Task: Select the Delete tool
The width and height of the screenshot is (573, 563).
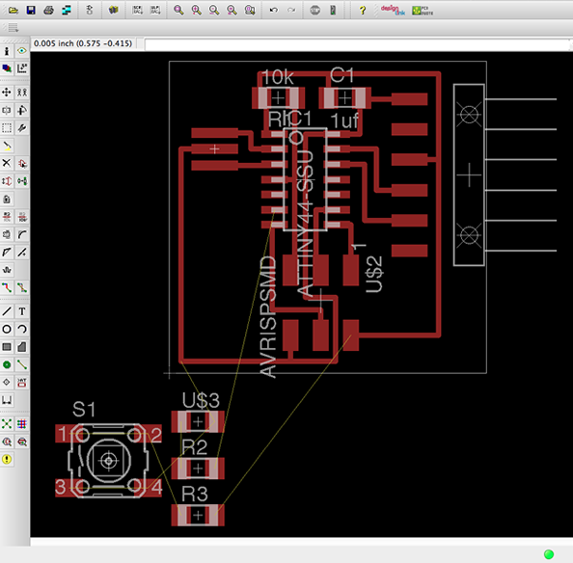Action: pyautogui.click(x=7, y=163)
